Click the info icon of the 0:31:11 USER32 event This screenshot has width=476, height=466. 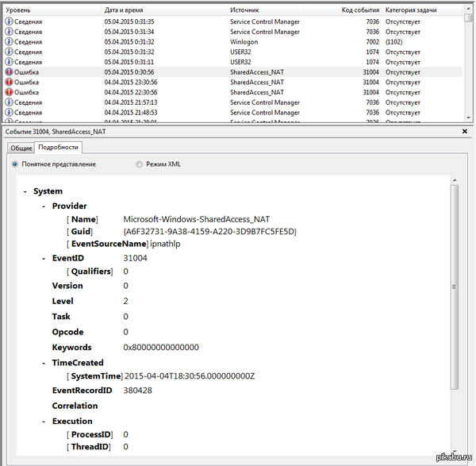9,62
